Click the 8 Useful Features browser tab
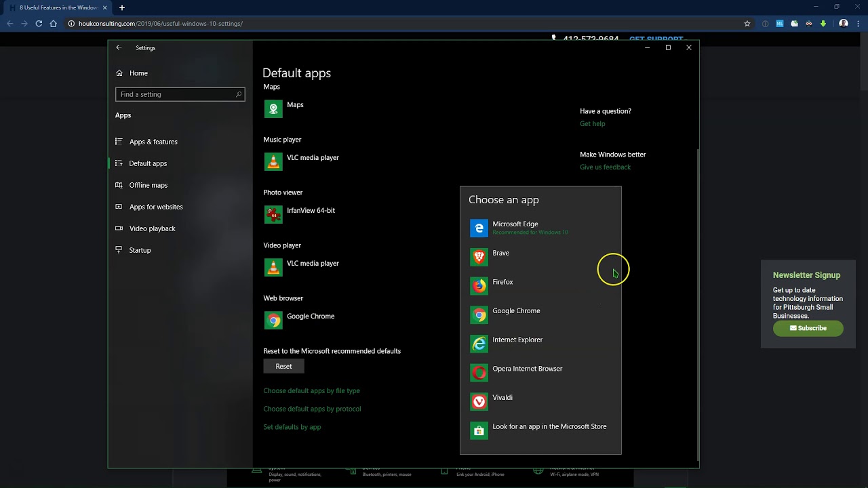This screenshot has height=488, width=868. [58, 7]
